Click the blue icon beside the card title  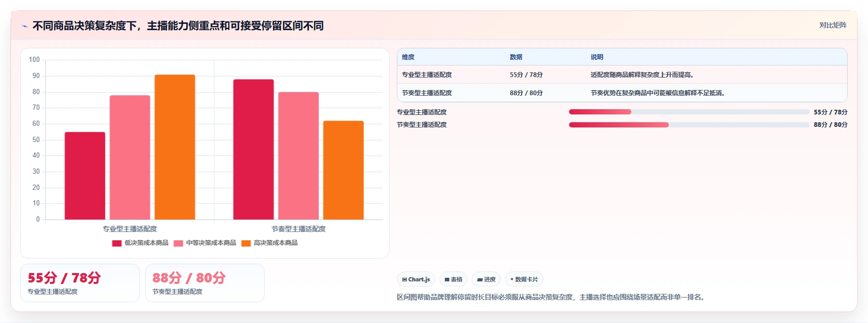tap(24, 26)
